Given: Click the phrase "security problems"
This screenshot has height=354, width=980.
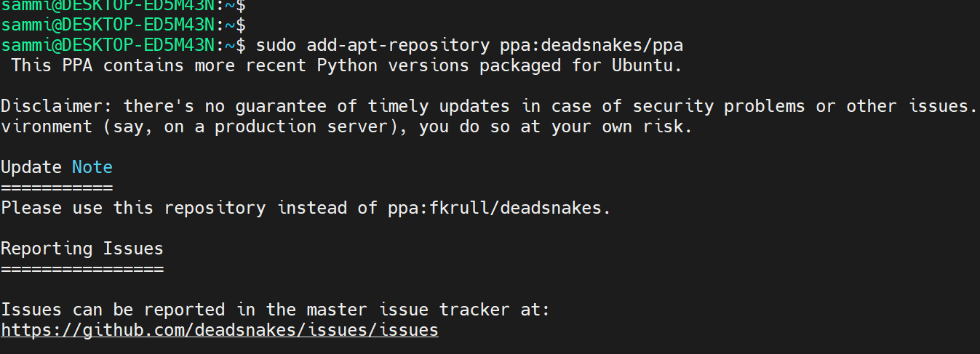Looking at the screenshot, I should [719, 106].
